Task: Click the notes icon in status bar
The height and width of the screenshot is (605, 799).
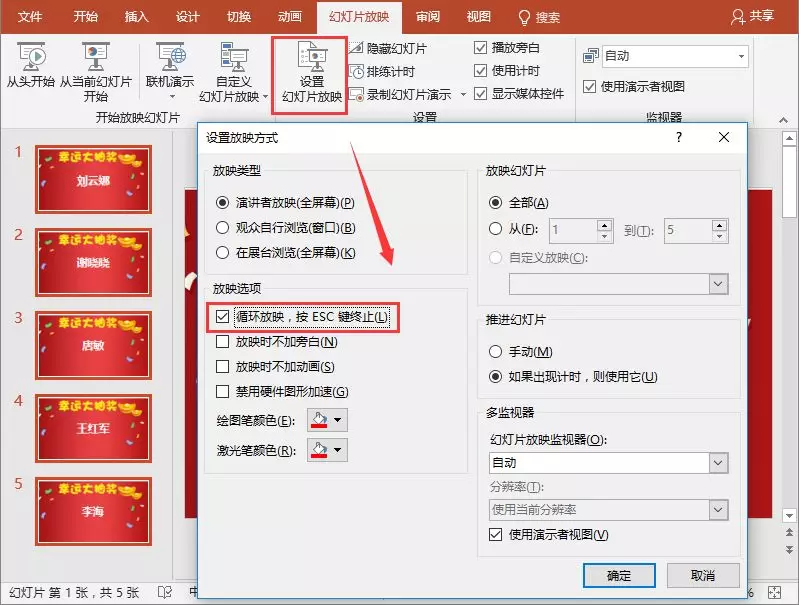Action: 165,592
